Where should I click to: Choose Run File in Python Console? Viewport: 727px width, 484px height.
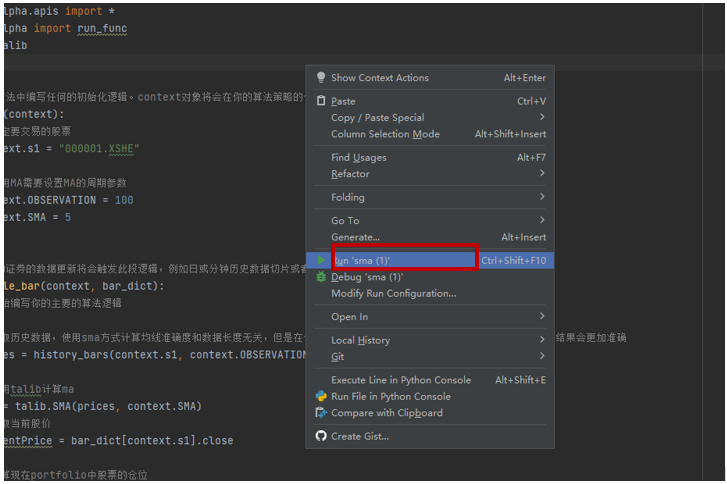click(x=430, y=396)
